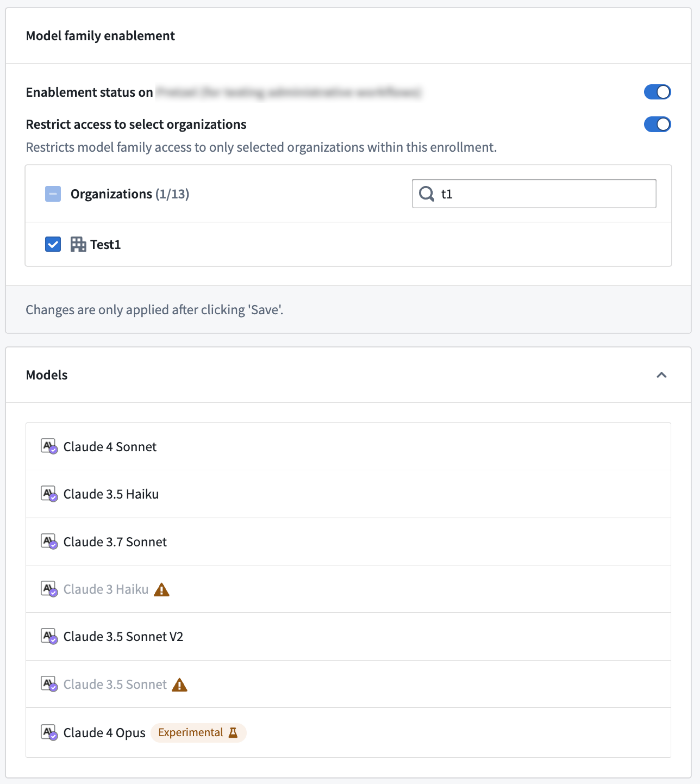700x784 pixels.
Task: Select the Test1 organization name text
Action: (105, 244)
